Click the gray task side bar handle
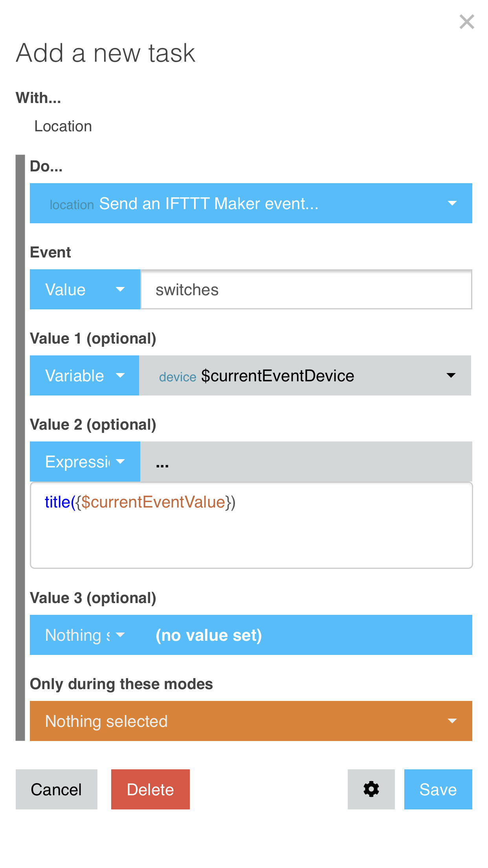This screenshot has width=488, height=868. point(20,448)
